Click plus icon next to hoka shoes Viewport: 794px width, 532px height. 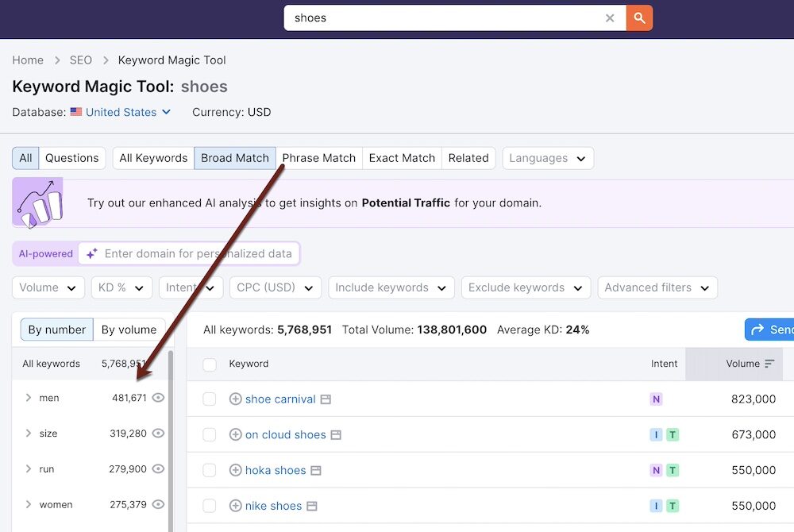[x=235, y=470]
